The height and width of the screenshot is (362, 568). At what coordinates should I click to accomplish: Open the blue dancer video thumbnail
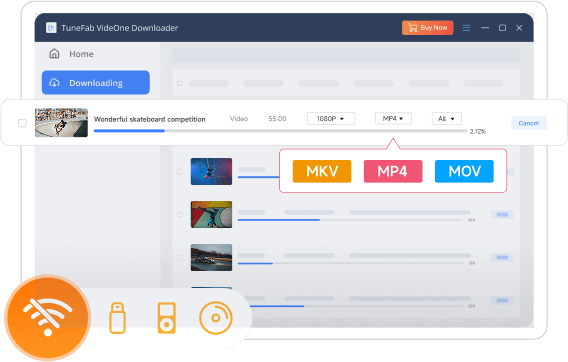click(212, 171)
